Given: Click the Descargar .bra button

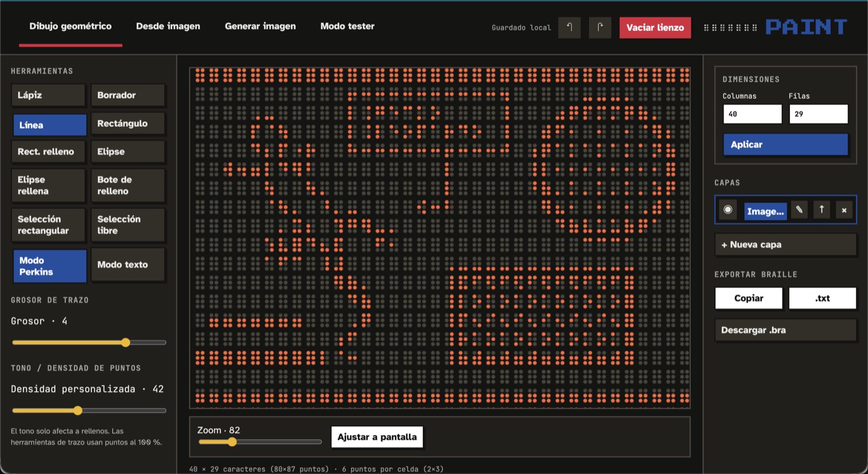Looking at the screenshot, I should coord(786,330).
